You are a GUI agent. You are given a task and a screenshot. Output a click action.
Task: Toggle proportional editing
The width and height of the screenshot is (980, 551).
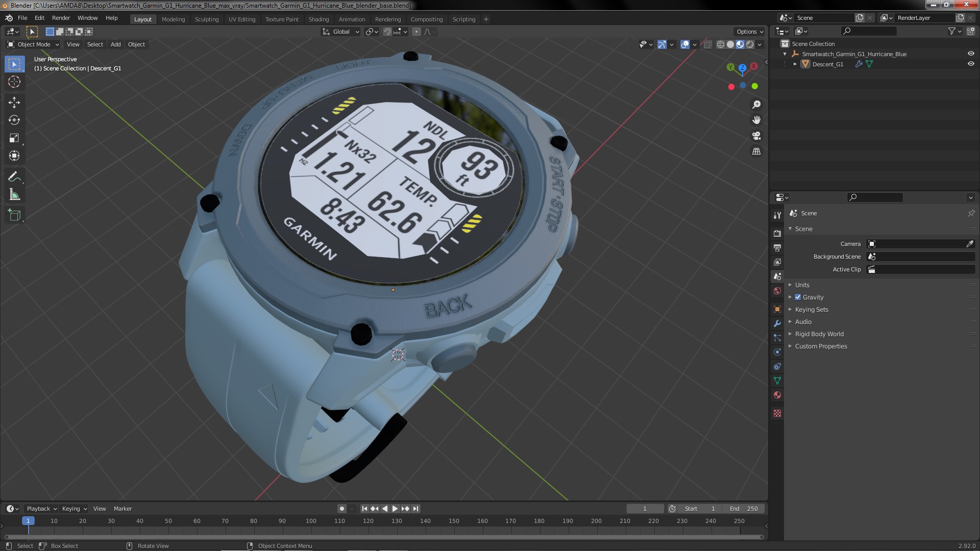(416, 32)
